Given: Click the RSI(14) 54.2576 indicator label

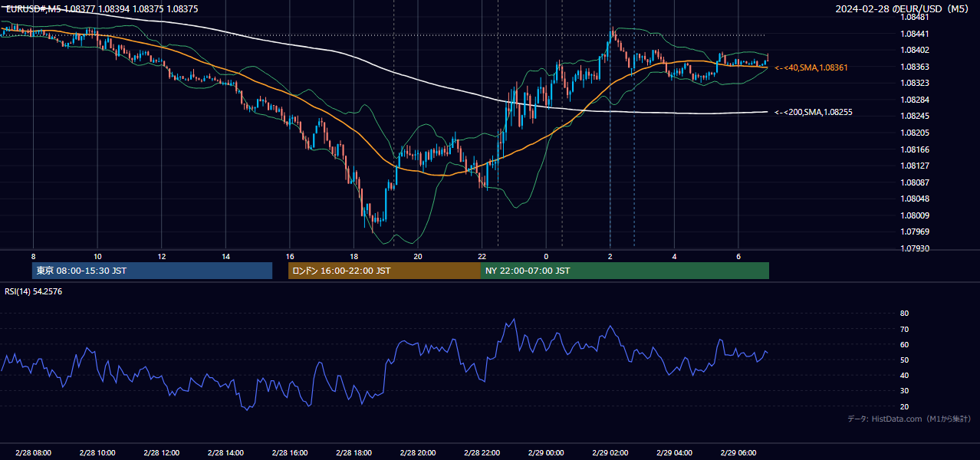Looking at the screenshot, I should click(x=34, y=291).
